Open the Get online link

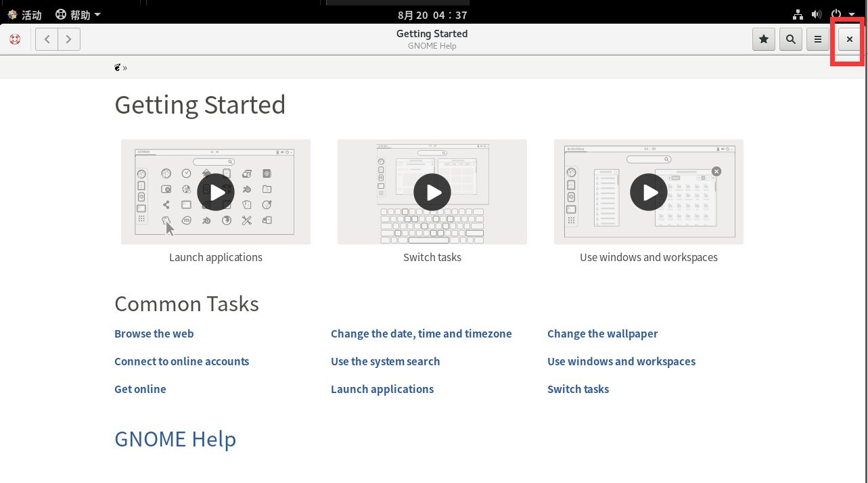[x=140, y=389]
